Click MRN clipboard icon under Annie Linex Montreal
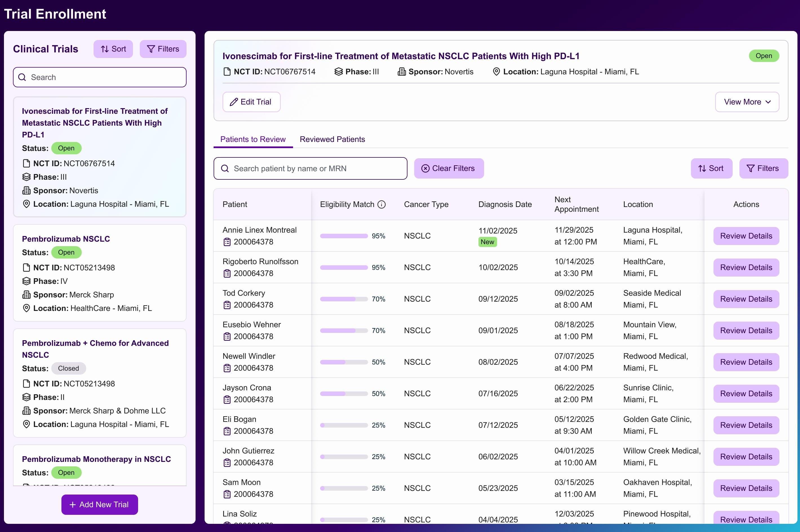The image size is (800, 532). point(227,242)
